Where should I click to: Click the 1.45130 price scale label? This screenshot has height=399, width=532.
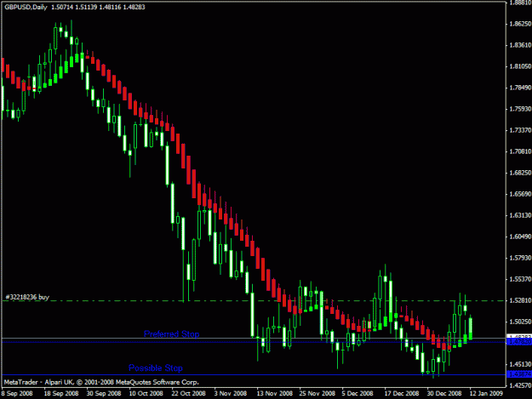[520, 364]
